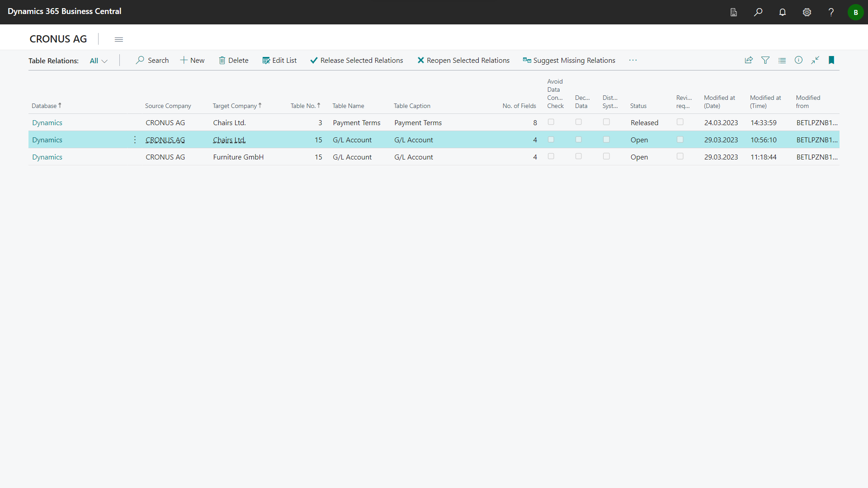Toggle Dec... Data checkbox for Furniture GmbH row
Screen dimensions: 868x488
(579, 156)
